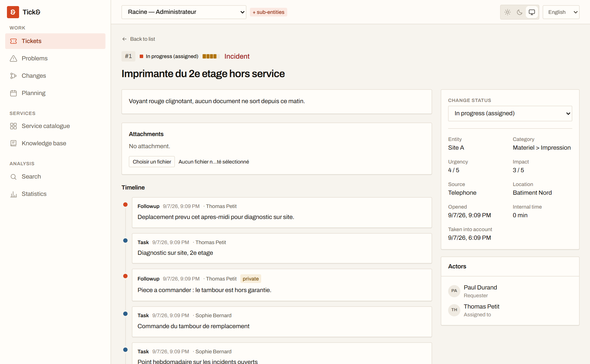Click Impact 3 / 5 value
This screenshot has width=590, height=364.
pyautogui.click(x=518, y=170)
